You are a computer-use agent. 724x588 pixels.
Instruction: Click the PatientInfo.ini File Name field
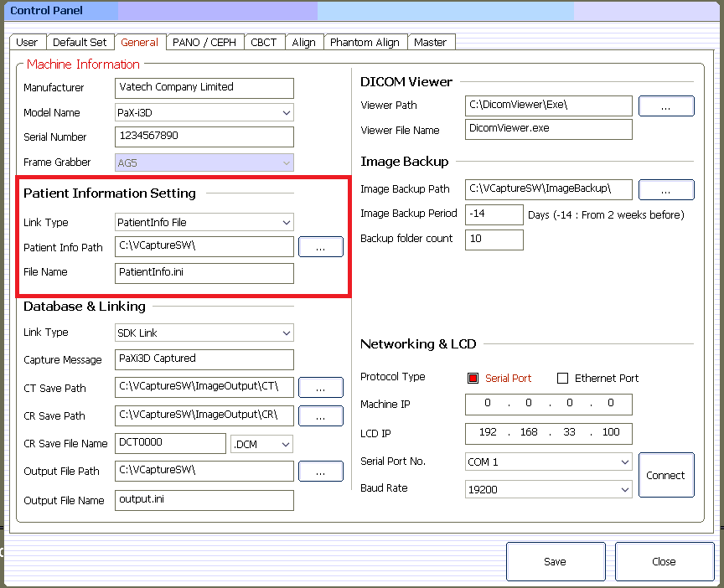pyautogui.click(x=204, y=273)
